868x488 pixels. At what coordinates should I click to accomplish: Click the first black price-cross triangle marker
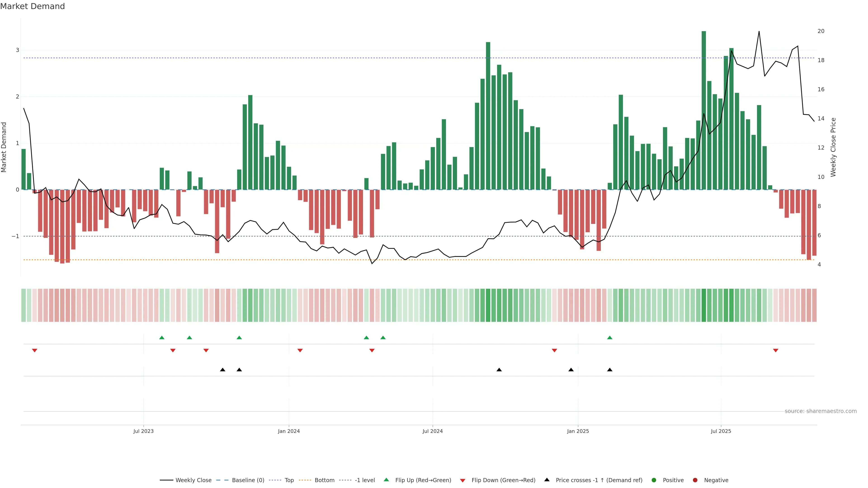222,370
